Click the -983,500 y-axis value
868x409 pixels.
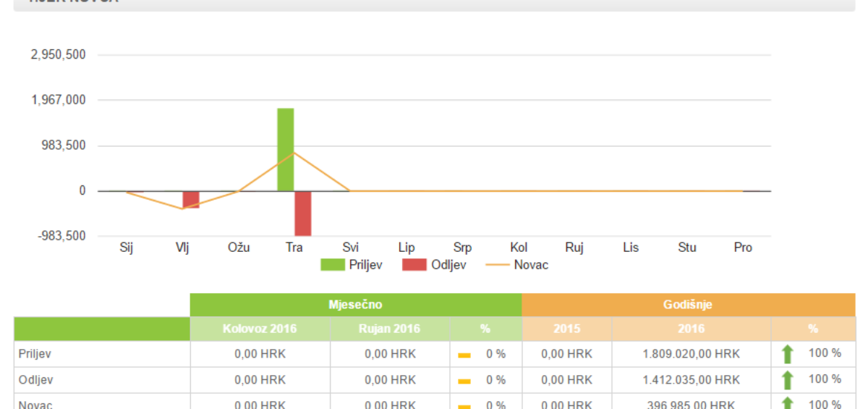[62, 236]
